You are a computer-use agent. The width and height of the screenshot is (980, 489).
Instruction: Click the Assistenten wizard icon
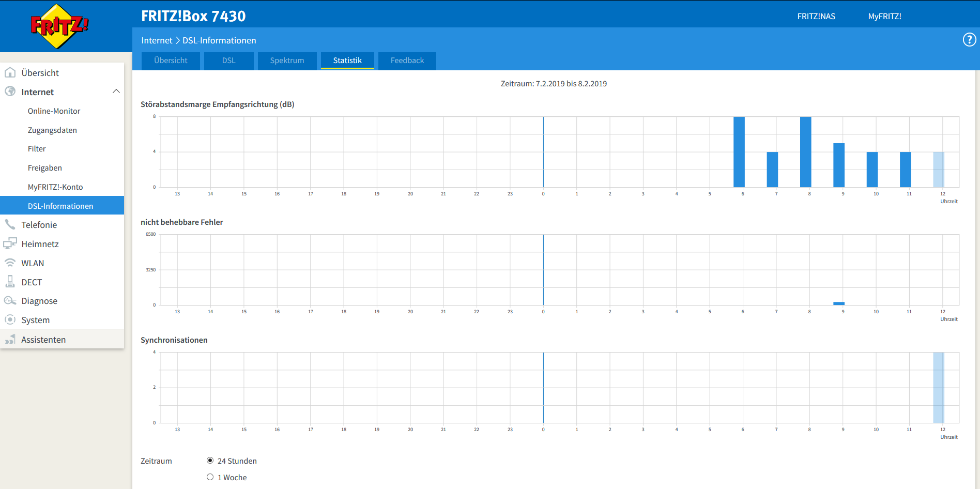point(10,339)
